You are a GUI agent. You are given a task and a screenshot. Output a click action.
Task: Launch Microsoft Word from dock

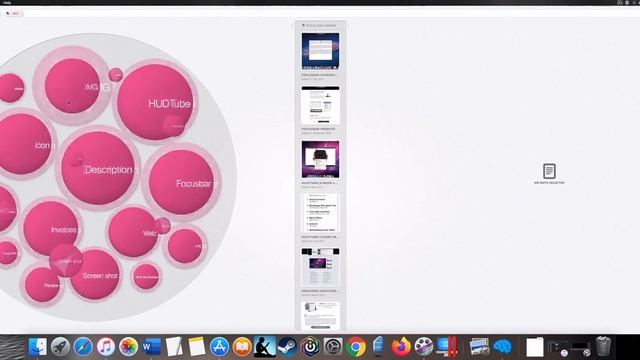point(151,347)
